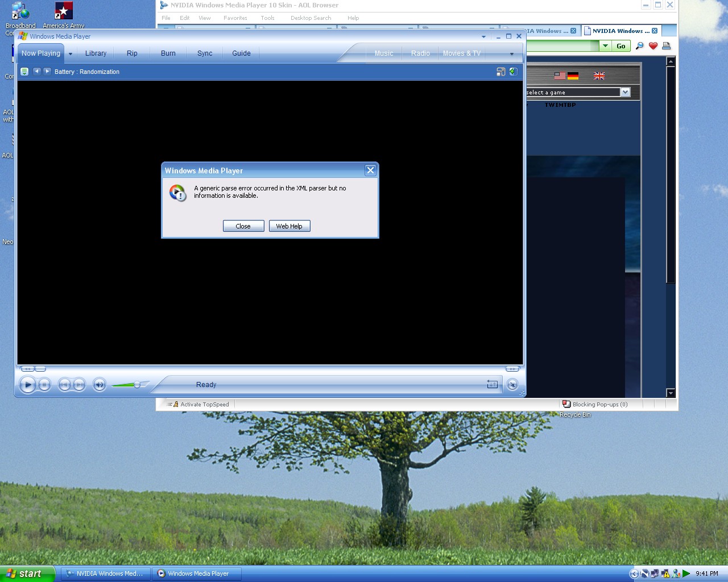Open the Media Information pane icon
Image resolution: width=728 pixels, height=582 pixels.
pos(514,72)
